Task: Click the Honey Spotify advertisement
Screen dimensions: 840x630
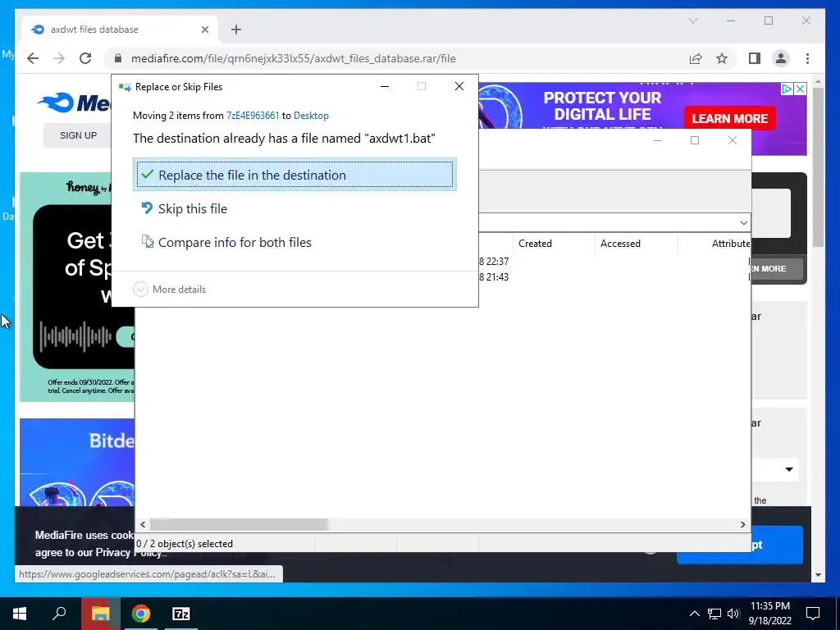Action: [76, 286]
